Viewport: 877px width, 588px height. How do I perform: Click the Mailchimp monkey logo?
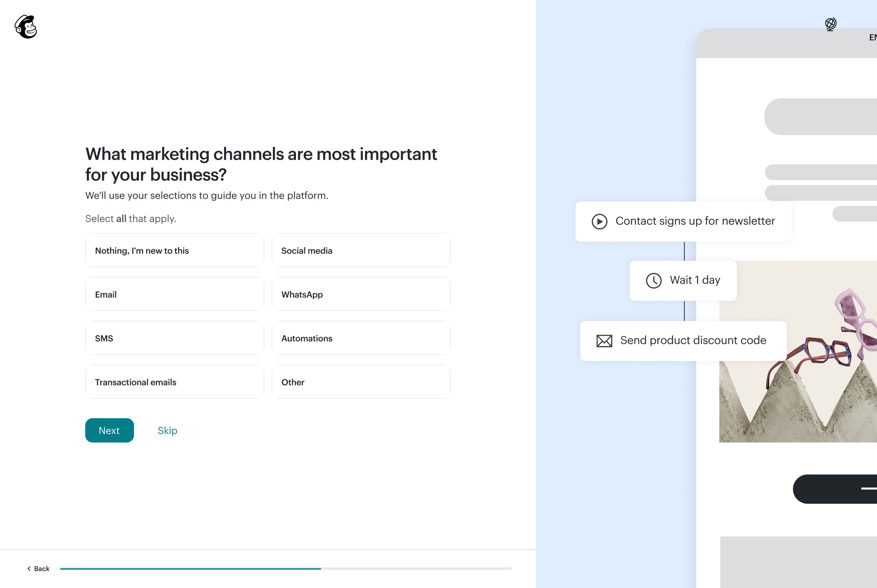pyautogui.click(x=26, y=27)
